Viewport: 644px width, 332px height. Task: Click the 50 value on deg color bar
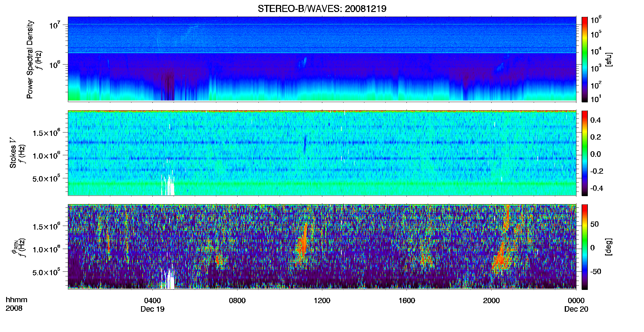click(x=595, y=224)
